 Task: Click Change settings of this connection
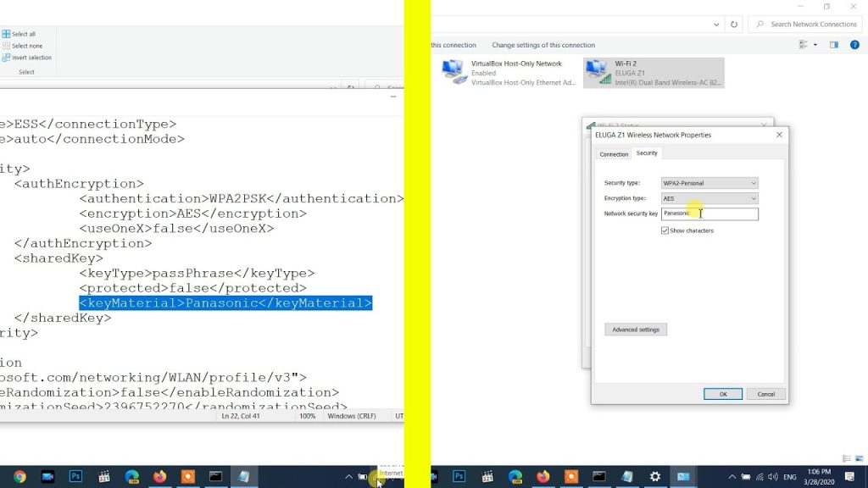tap(543, 45)
